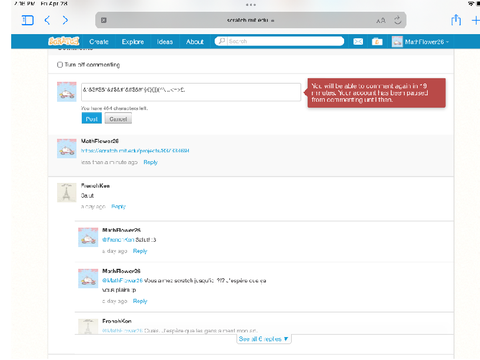
Task: Reply to the '@FrenchKen Salut' comment
Action: [140, 251]
